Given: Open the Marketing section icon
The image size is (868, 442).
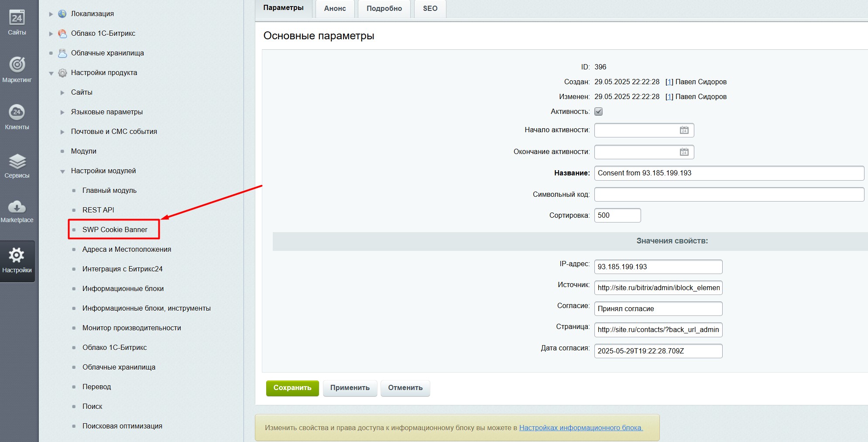Looking at the screenshot, I should 17,65.
